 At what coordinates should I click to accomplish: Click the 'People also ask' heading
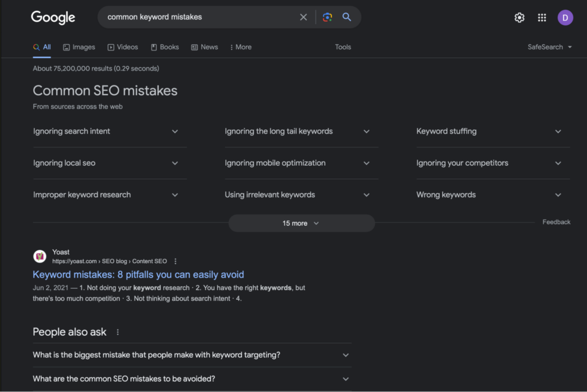click(x=69, y=332)
